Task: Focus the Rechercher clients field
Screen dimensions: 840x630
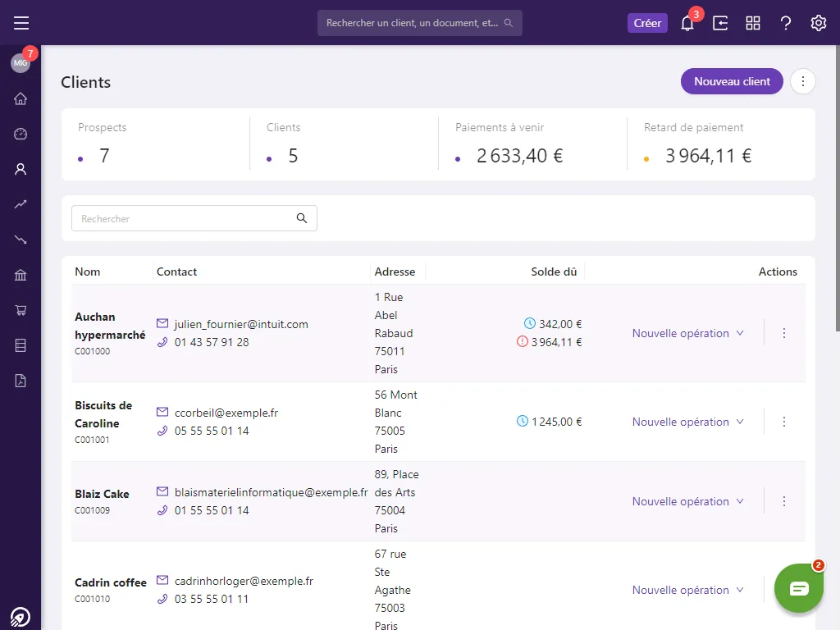Action: tap(194, 218)
